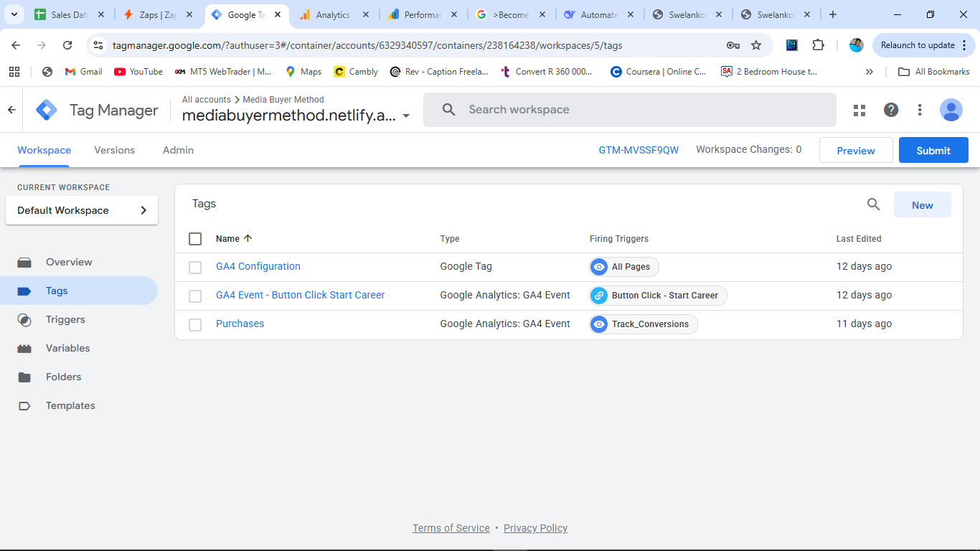The height and width of the screenshot is (551, 980).
Task: Open the Privacy Policy link
Action: click(535, 528)
